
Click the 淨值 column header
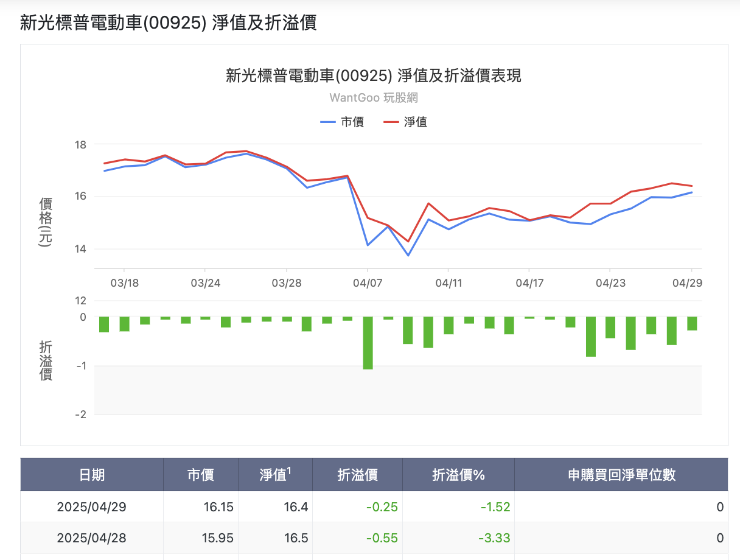[275, 475]
